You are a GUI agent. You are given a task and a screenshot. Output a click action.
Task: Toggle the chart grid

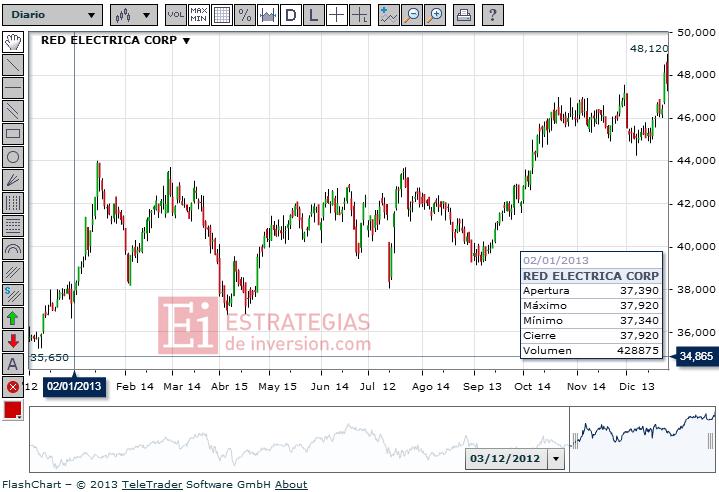coord(221,15)
